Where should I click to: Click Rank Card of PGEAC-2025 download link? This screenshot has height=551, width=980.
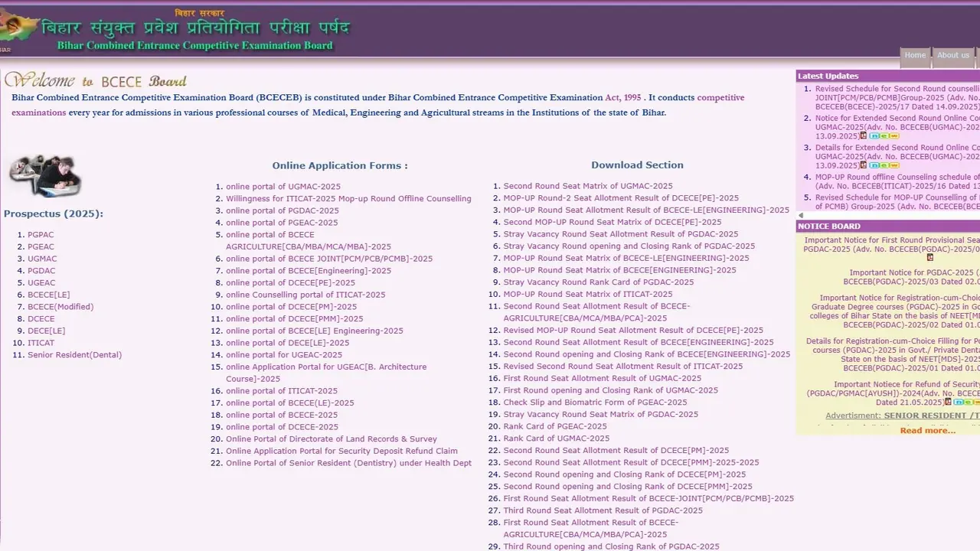point(556,426)
